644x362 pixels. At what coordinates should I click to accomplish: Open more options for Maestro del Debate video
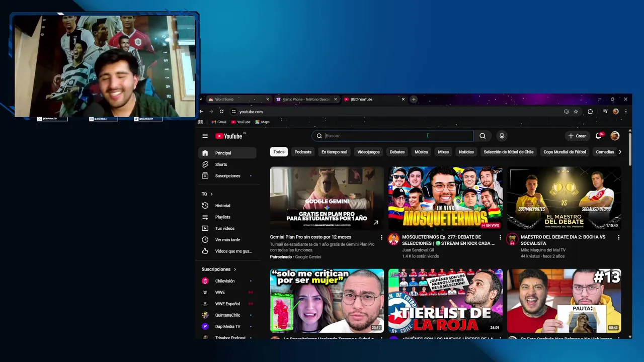pos(619,237)
